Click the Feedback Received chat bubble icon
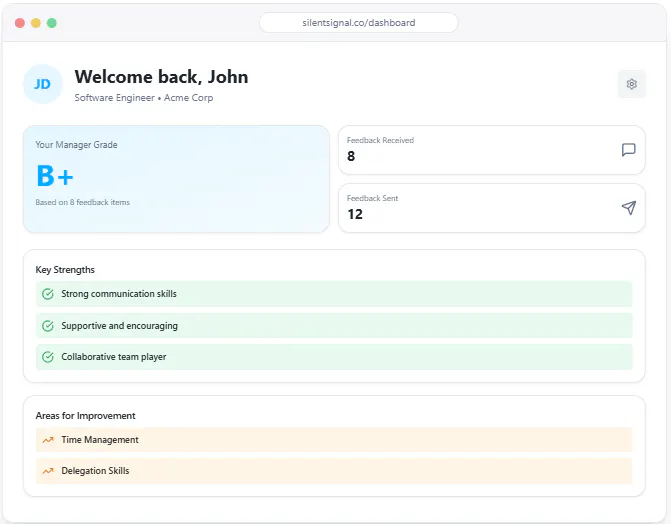 click(x=628, y=150)
